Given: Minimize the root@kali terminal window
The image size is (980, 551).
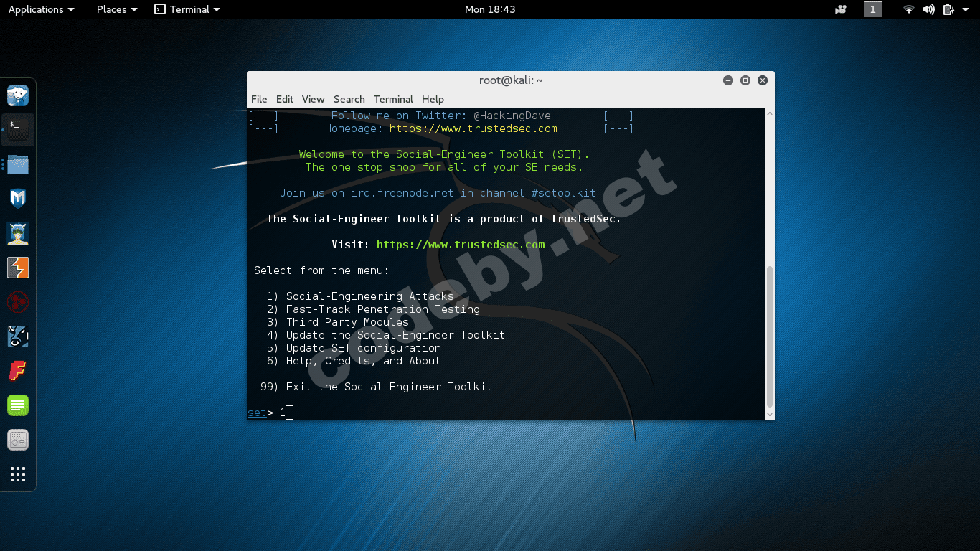Looking at the screenshot, I should 728,80.
